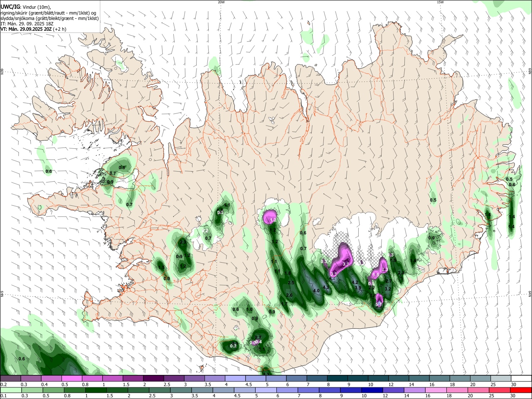Click the bright pink swatch between 0.5 and 0.8
This screenshot has width=532, height=399.
tap(72, 378)
